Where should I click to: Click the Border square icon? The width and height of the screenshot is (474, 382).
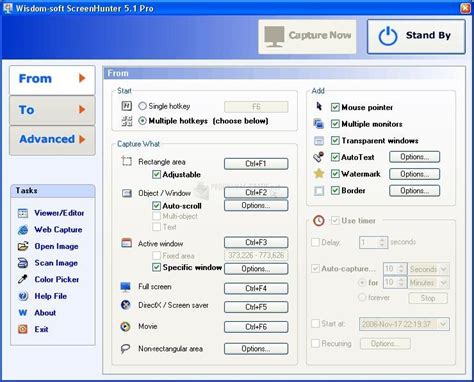tap(319, 191)
